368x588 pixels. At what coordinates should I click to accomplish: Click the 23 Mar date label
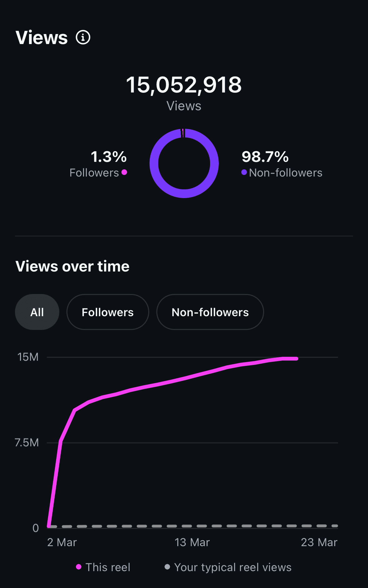pos(319,542)
